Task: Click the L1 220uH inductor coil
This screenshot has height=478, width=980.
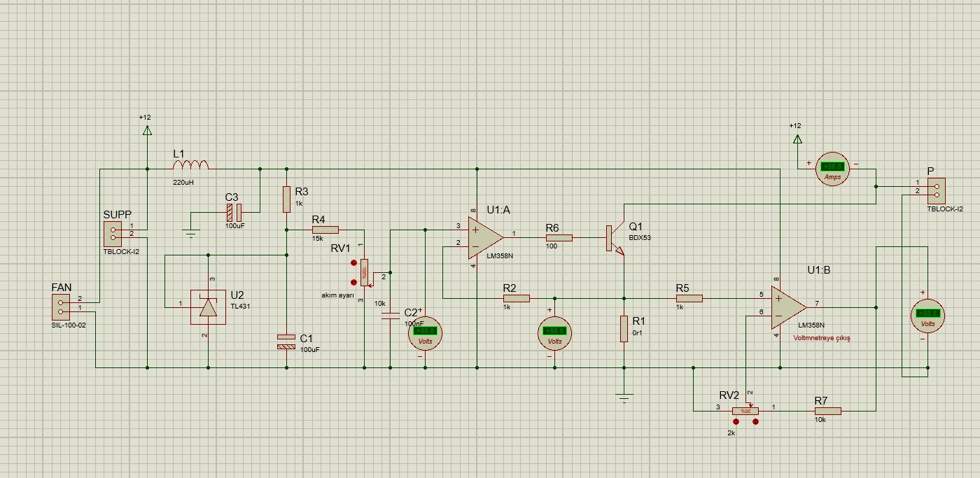Action: click(x=190, y=165)
